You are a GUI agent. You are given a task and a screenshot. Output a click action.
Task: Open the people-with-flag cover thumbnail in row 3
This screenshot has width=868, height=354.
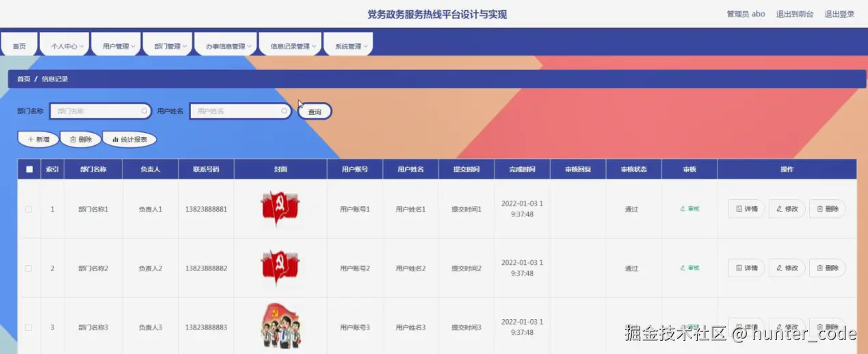click(280, 327)
